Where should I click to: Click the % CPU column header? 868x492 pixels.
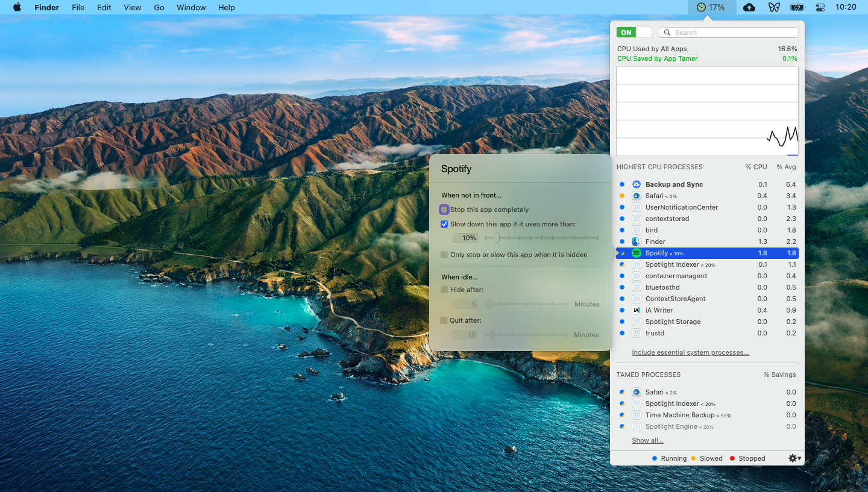[756, 167]
